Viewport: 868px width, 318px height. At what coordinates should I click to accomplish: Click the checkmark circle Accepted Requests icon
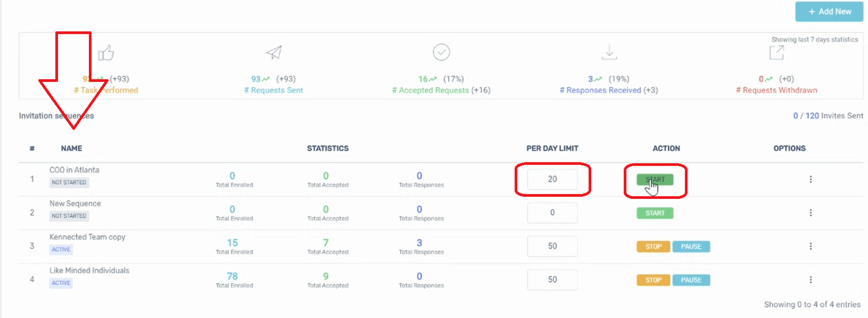click(442, 52)
